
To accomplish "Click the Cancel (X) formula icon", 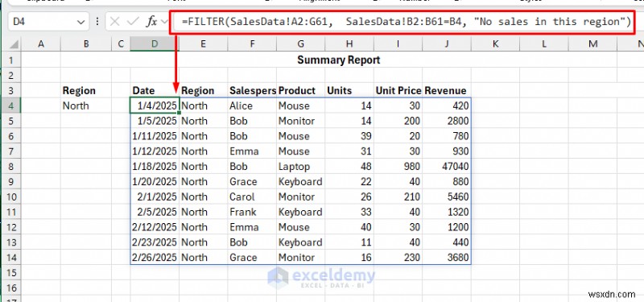I will [115, 22].
